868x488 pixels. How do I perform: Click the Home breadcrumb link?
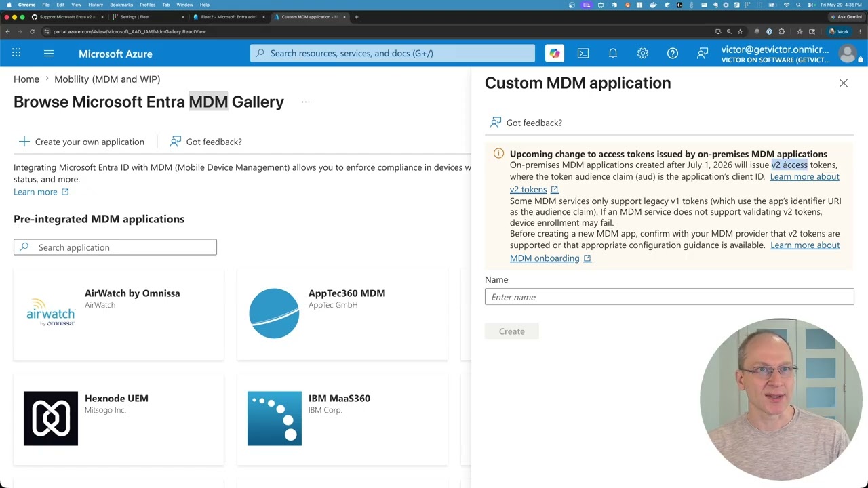(x=26, y=79)
